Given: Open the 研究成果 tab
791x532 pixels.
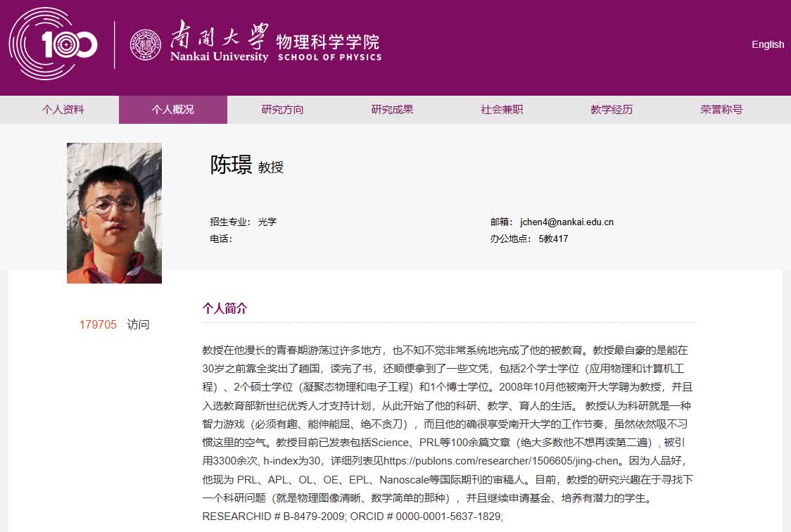Looking at the screenshot, I should (392, 109).
